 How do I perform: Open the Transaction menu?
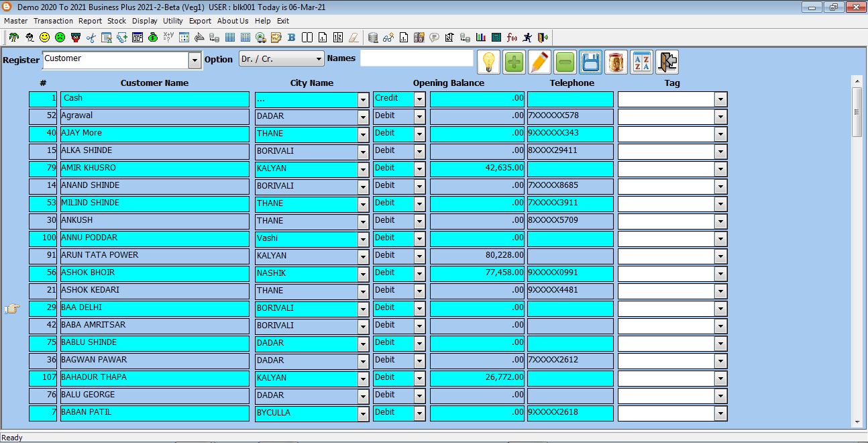coord(53,21)
